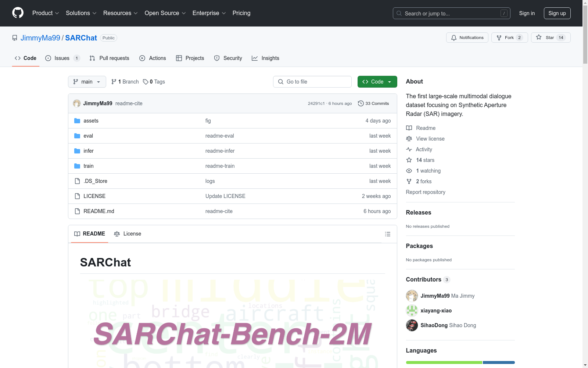
Task: Click the README.md file icon
Action: click(77, 211)
